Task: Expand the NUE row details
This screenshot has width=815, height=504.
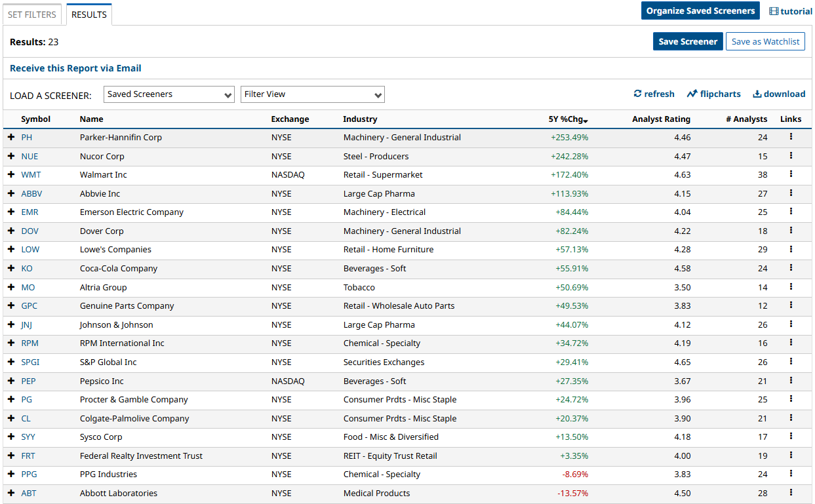Action: click(x=11, y=156)
